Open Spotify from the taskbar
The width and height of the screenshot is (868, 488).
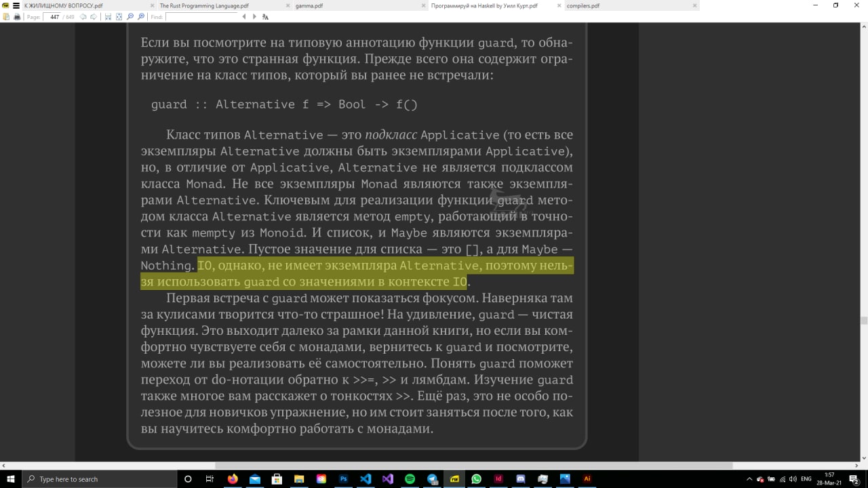pos(410,479)
